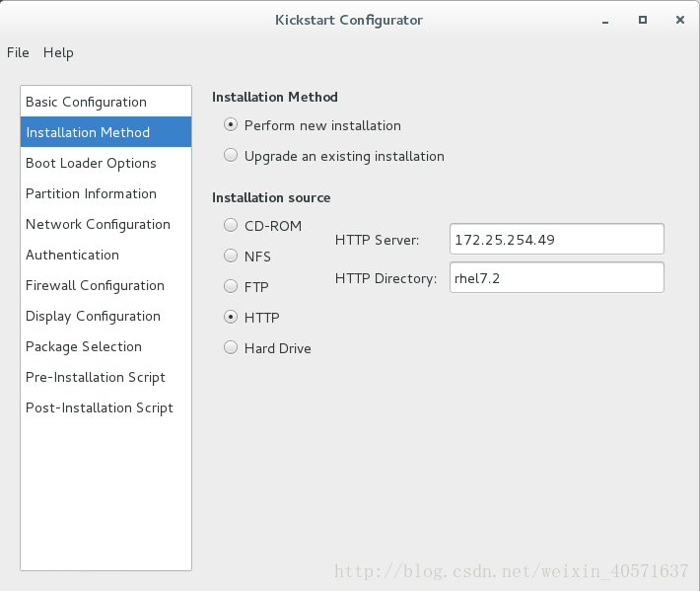The image size is (700, 591).
Task: Select Pre-Installation Script entry
Action: pos(105,377)
